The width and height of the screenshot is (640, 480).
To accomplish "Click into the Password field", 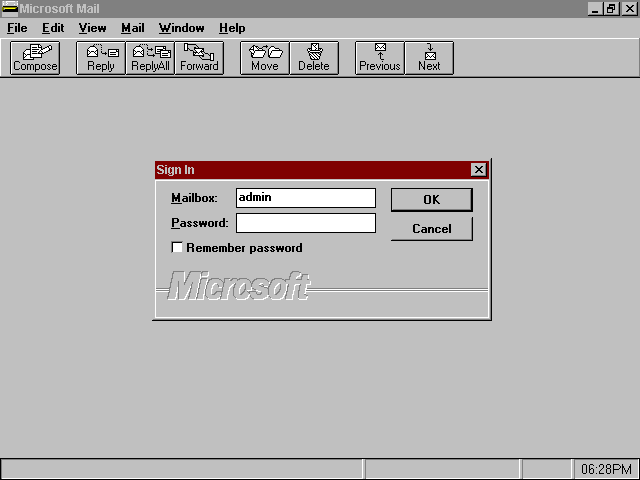I will [305, 223].
